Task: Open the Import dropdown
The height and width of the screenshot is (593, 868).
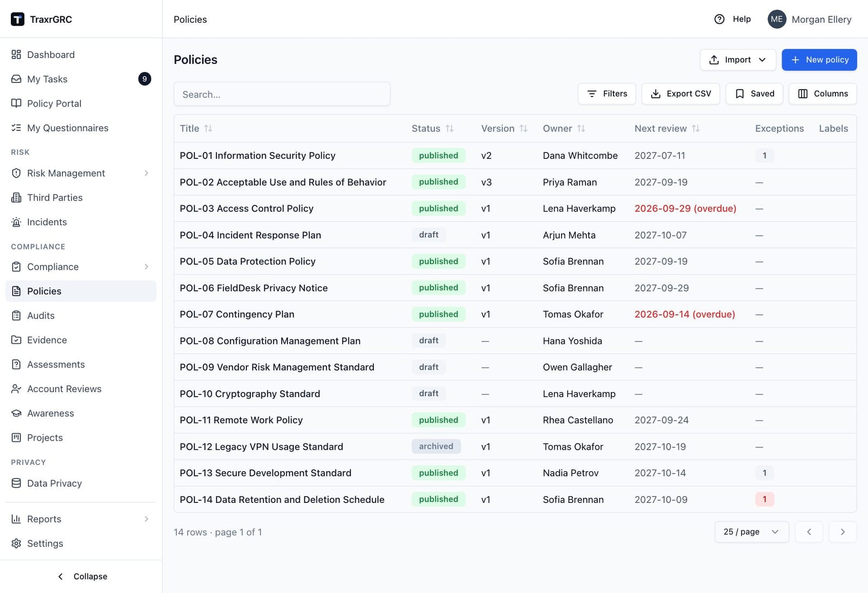Action: [x=738, y=60]
